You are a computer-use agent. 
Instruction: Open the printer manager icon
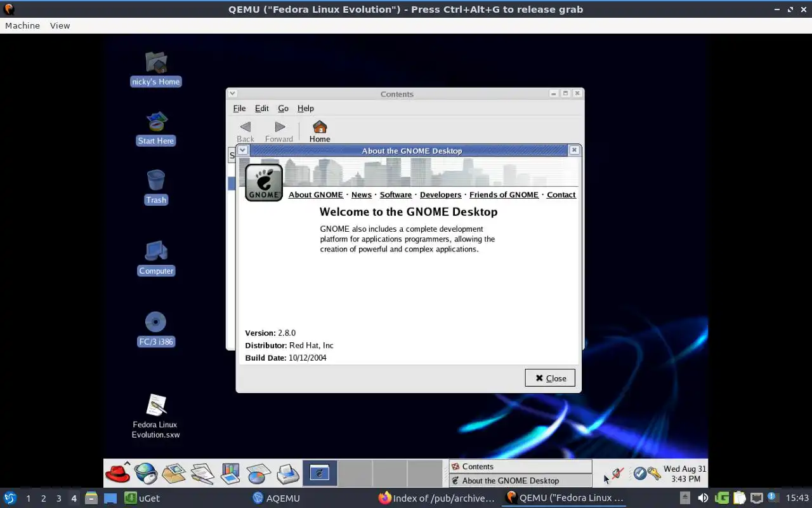coord(287,473)
